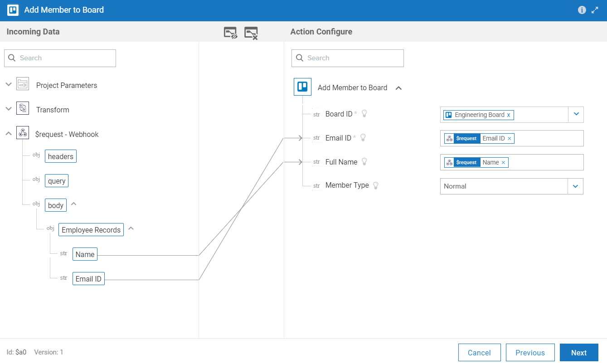The image size is (607, 364).
Task: Click the Trello icon beside Add Member to Board
Action: point(302,87)
